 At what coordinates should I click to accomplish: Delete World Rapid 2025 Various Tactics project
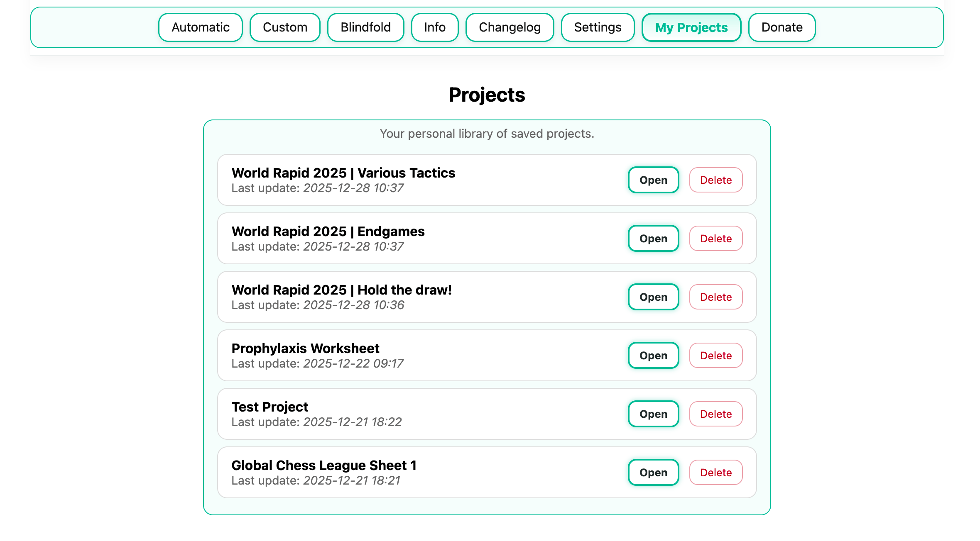click(x=715, y=180)
